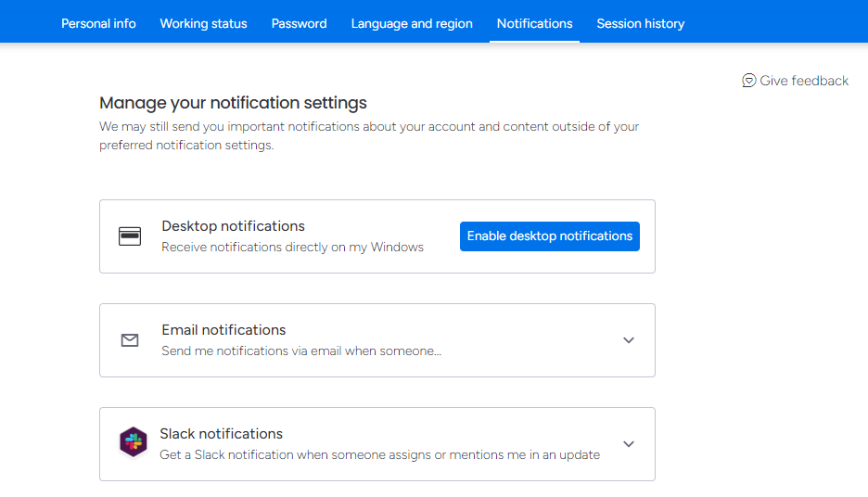
Task: View the Session history tab
Action: pos(640,23)
